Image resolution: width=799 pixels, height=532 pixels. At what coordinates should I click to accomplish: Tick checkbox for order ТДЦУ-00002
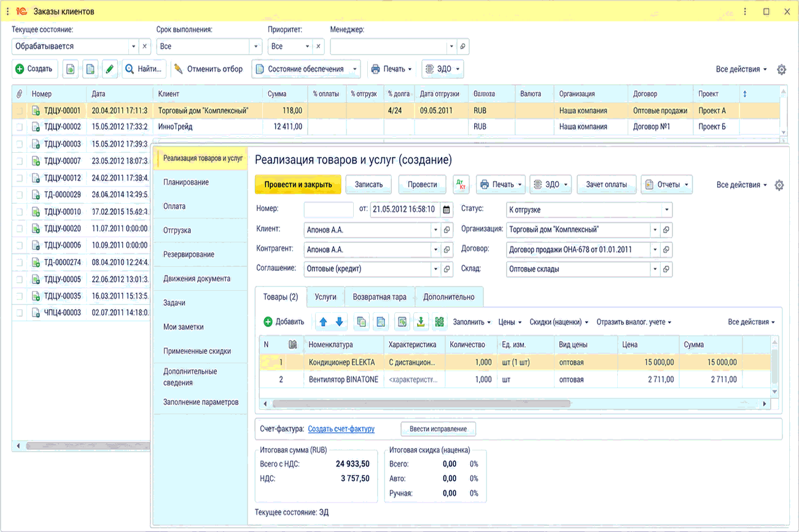click(20, 127)
